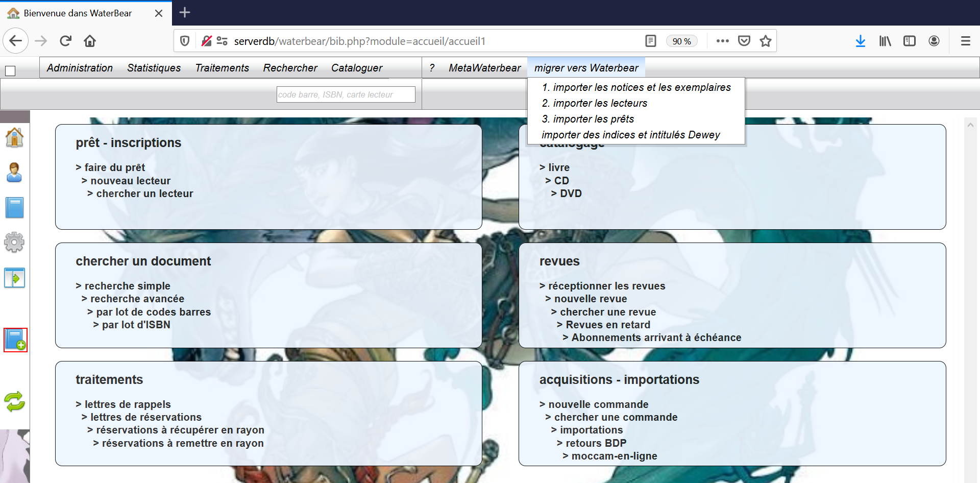The image size is (980, 483).
Task: Open the MetaWaterbear menu
Action: tap(484, 68)
